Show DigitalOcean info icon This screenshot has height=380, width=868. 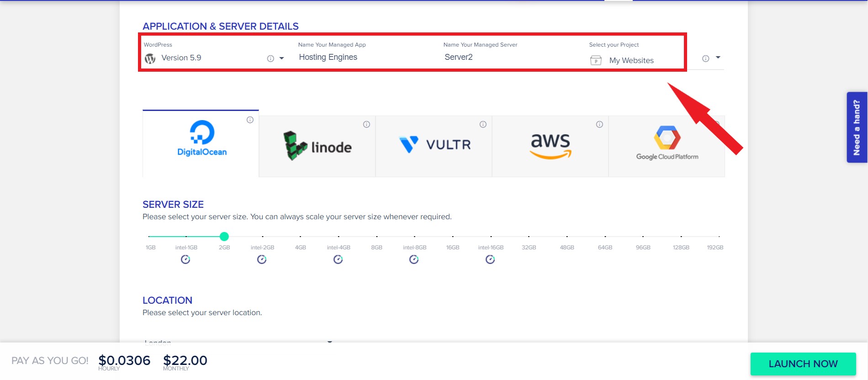(250, 120)
